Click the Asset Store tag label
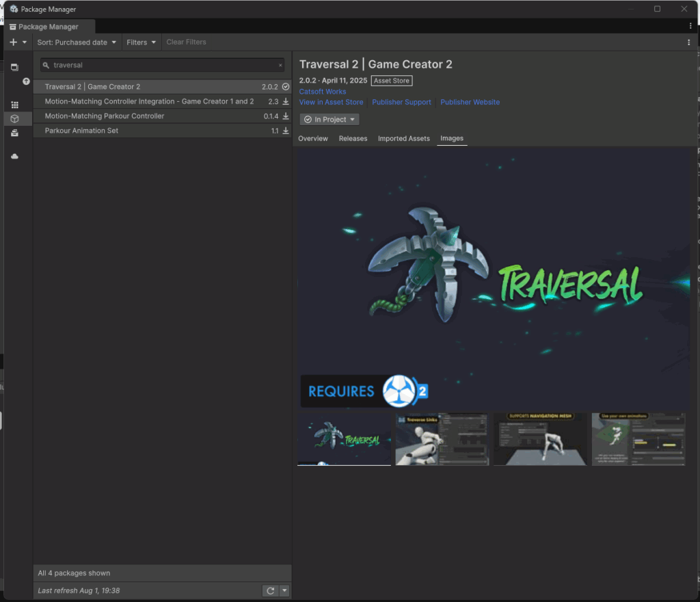700x602 pixels. point(392,81)
